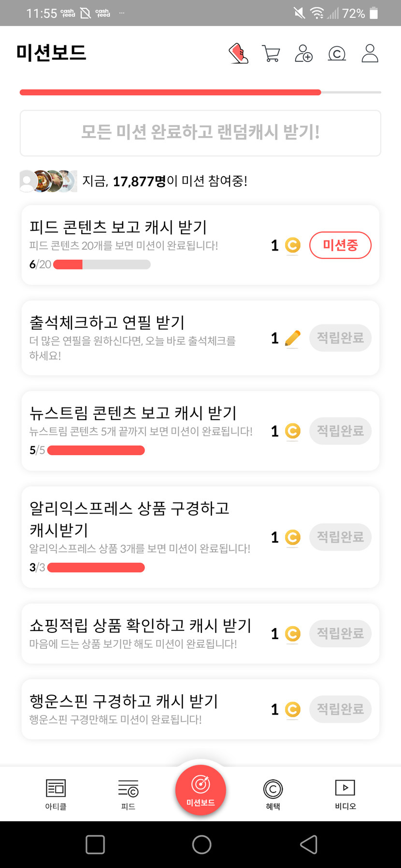
Task: Open the cash coin icon in header
Action: point(337,53)
